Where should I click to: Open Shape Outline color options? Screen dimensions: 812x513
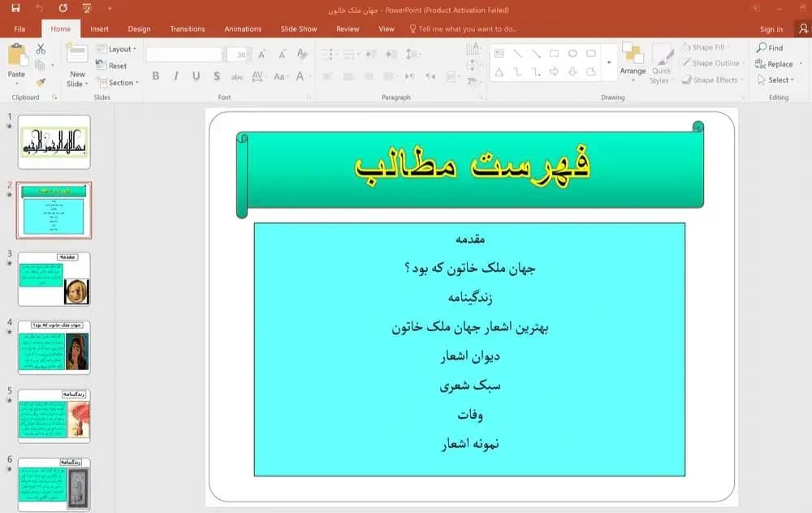pos(713,63)
